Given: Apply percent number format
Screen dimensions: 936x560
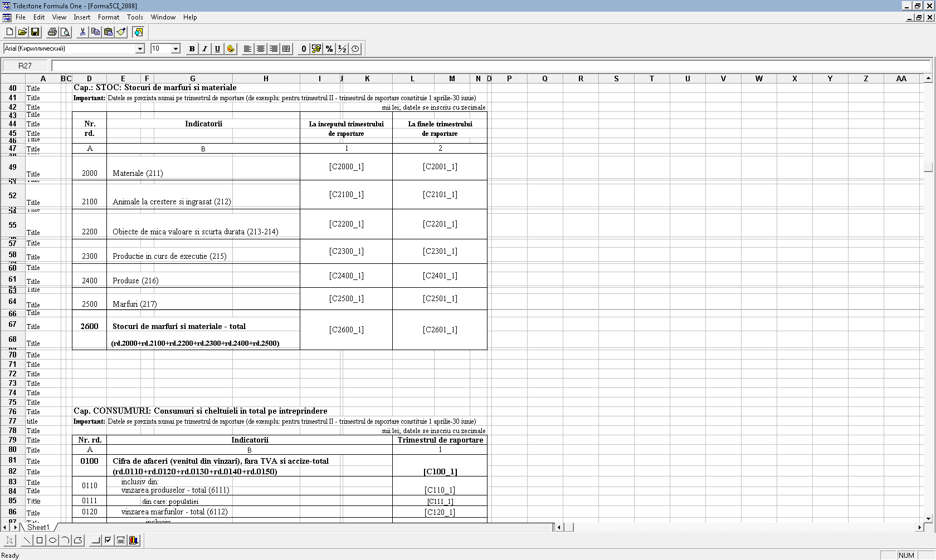Looking at the screenshot, I should [329, 49].
